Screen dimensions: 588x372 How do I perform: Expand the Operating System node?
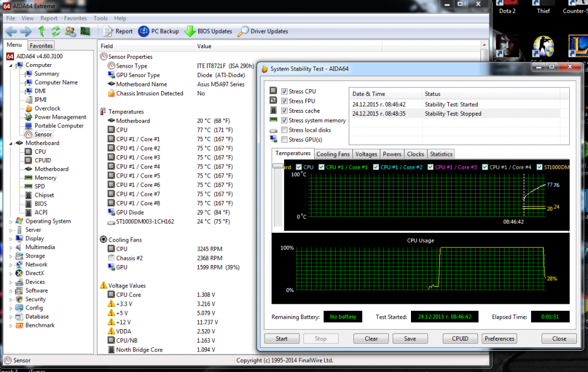[x=11, y=222]
